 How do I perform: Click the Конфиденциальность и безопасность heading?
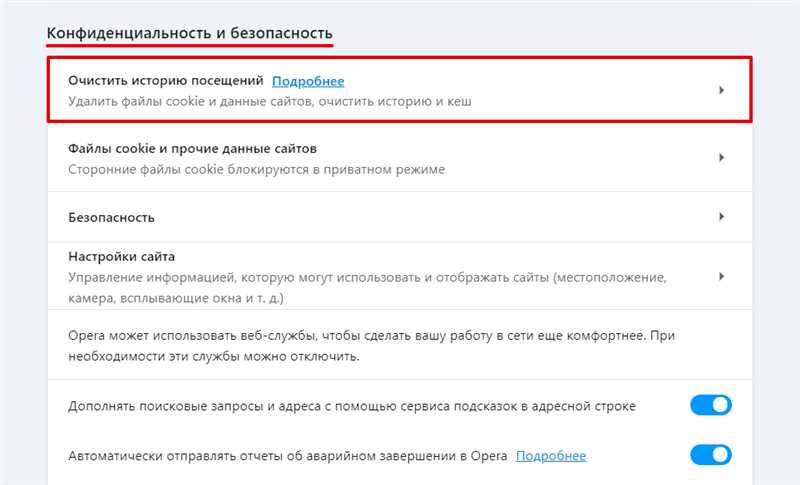point(190,33)
